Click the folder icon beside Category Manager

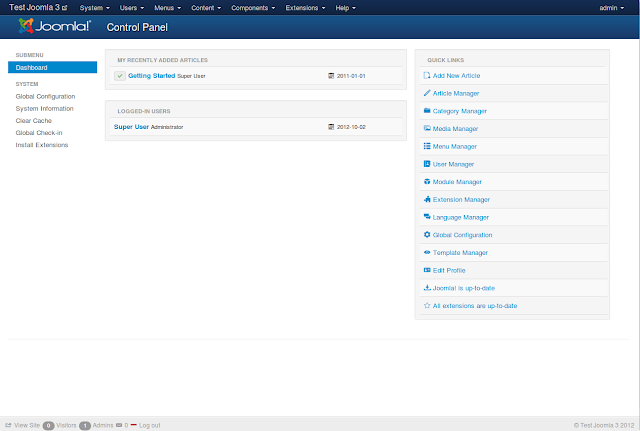pos(427,111)
